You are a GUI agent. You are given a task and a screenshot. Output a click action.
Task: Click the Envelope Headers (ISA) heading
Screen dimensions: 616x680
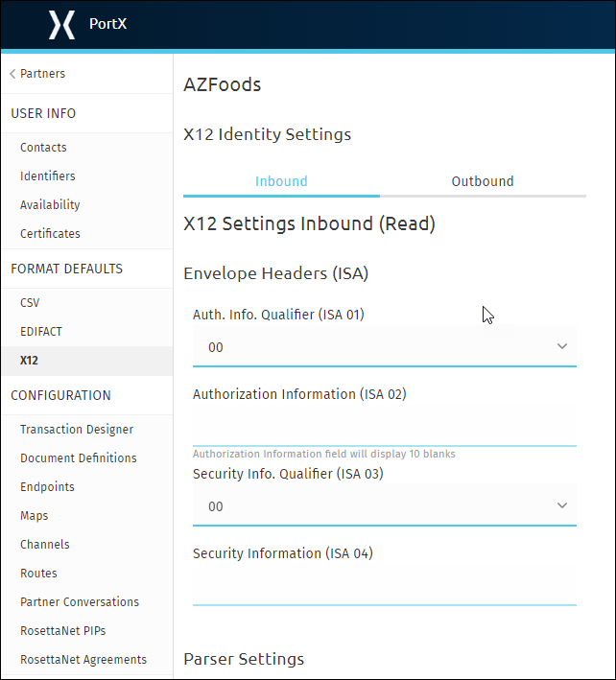pyautogui.click(x=276, y=273)
